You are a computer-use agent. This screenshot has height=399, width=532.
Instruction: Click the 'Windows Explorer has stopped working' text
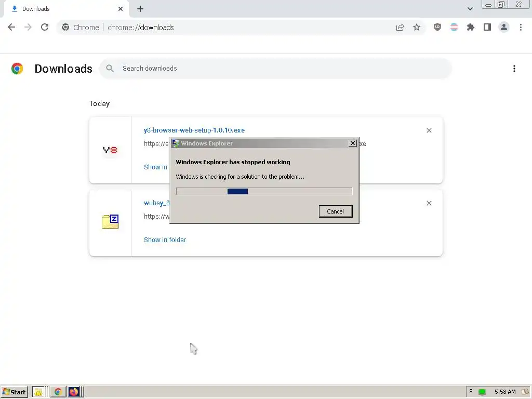pos(233,162)
